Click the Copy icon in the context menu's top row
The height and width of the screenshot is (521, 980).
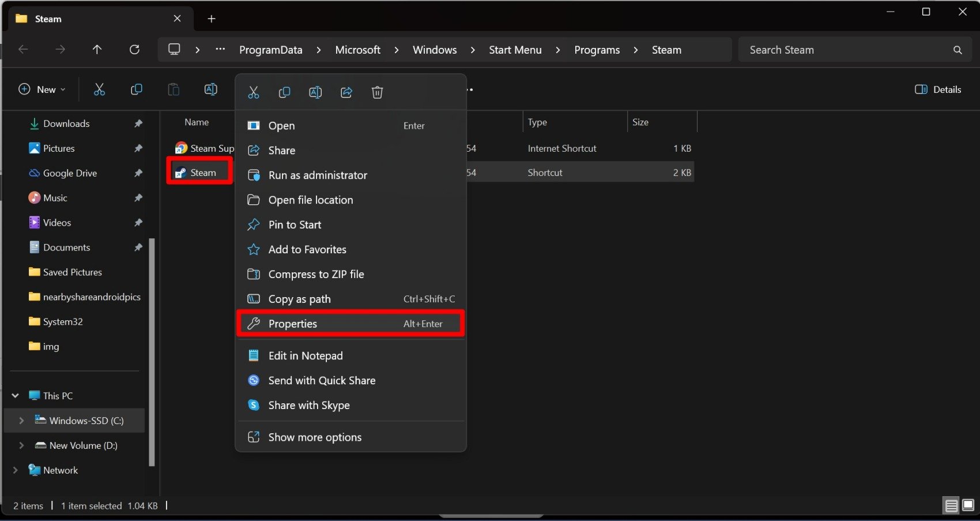coord(284,92)
